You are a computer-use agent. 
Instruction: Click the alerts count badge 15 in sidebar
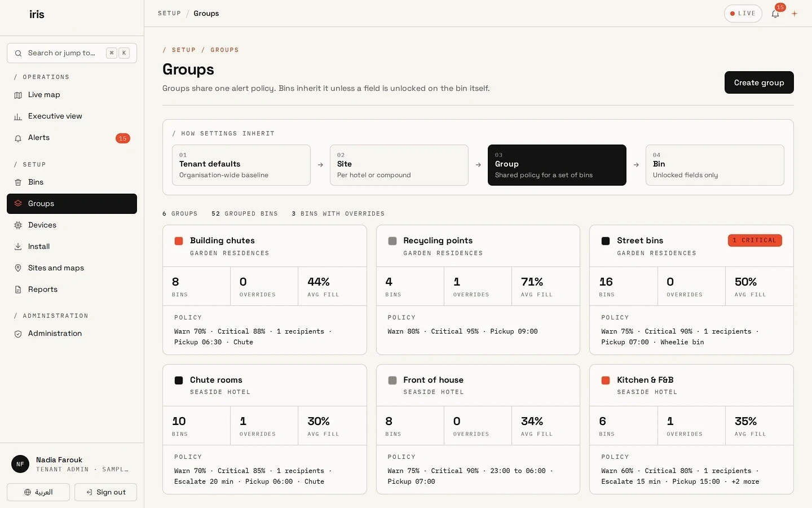123,138
